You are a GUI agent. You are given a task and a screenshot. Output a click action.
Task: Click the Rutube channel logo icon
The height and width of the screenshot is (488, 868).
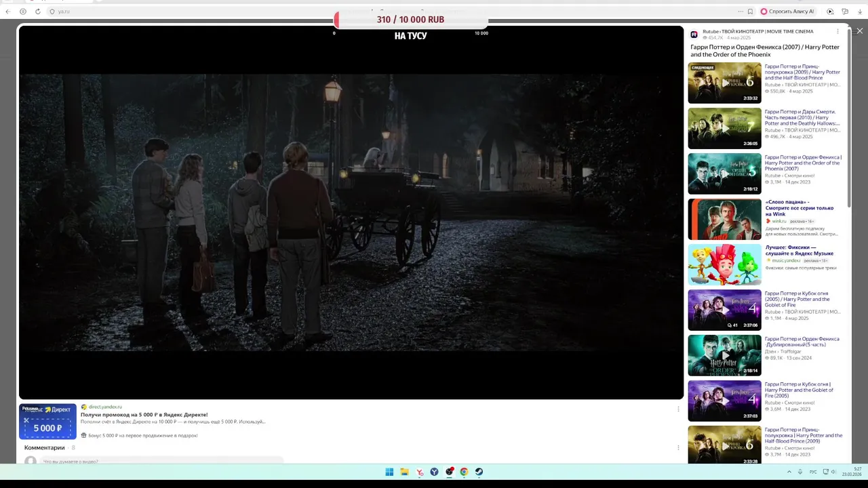coord(694,34)
